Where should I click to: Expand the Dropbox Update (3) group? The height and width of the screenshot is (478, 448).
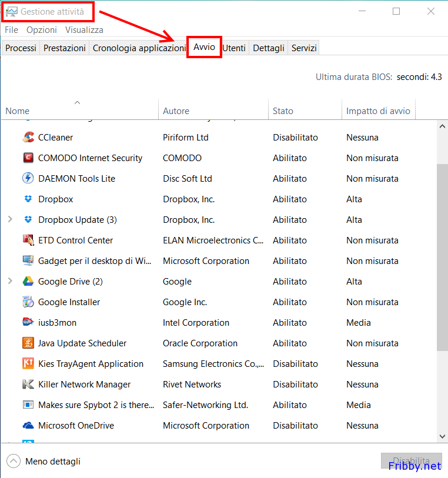pos(10,220)
